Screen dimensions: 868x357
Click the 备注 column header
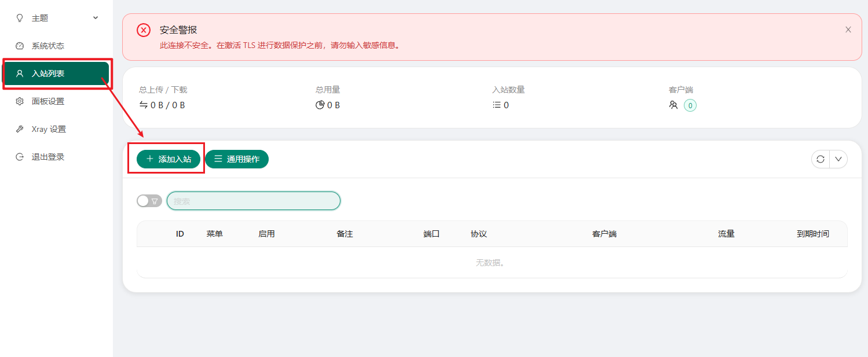pos(345,234)
